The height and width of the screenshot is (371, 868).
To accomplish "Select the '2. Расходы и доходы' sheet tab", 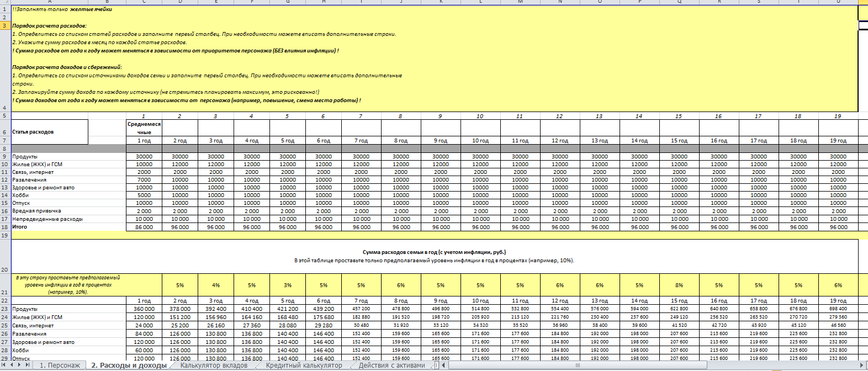I will tap(129, 365).
